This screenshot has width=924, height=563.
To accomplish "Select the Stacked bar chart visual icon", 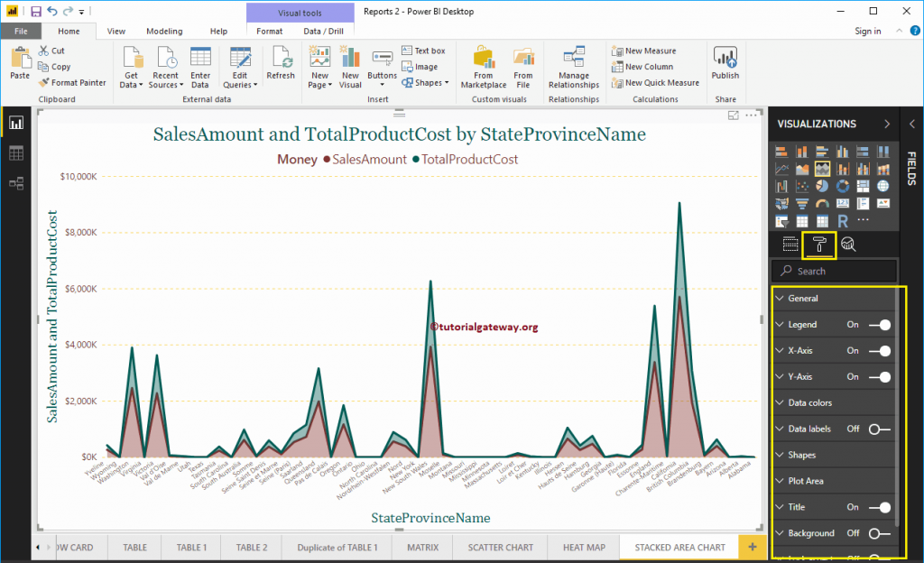I will [x=781, y=151].
